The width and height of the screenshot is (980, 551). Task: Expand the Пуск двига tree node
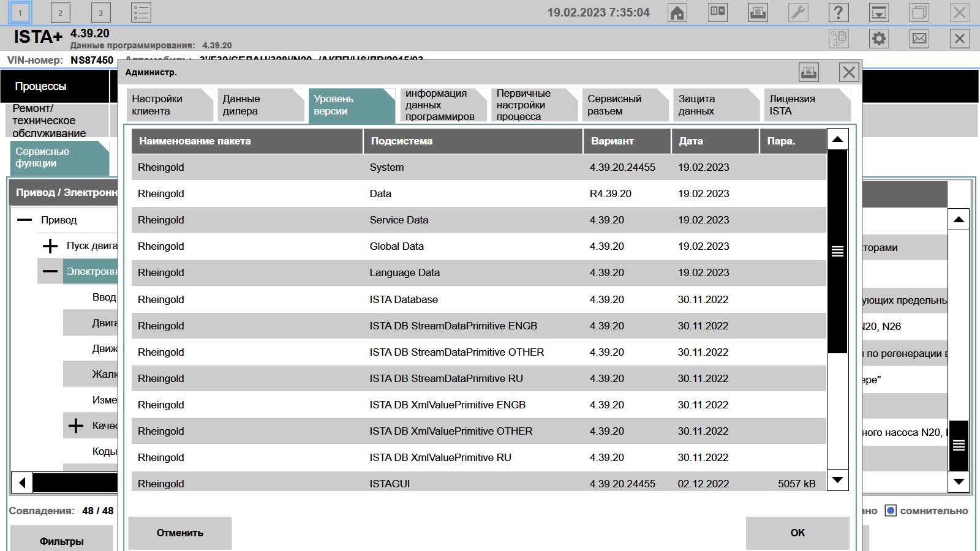(x=50, y=246)
